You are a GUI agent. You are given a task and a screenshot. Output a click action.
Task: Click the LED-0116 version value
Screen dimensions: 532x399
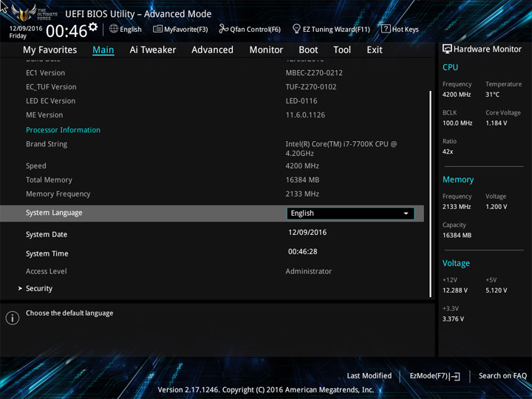pos(301,100)
